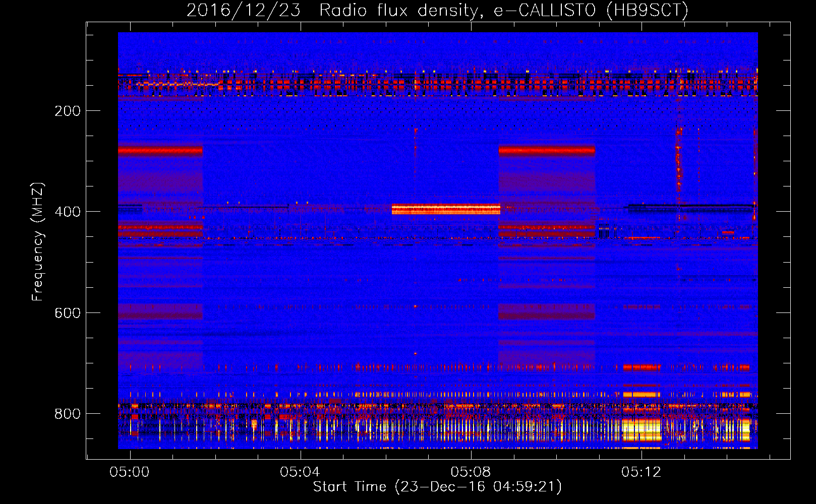This screenshot has height=504, width=816.
Task: Click the '05:12' time tick label
Action: (x=641, y=472)
